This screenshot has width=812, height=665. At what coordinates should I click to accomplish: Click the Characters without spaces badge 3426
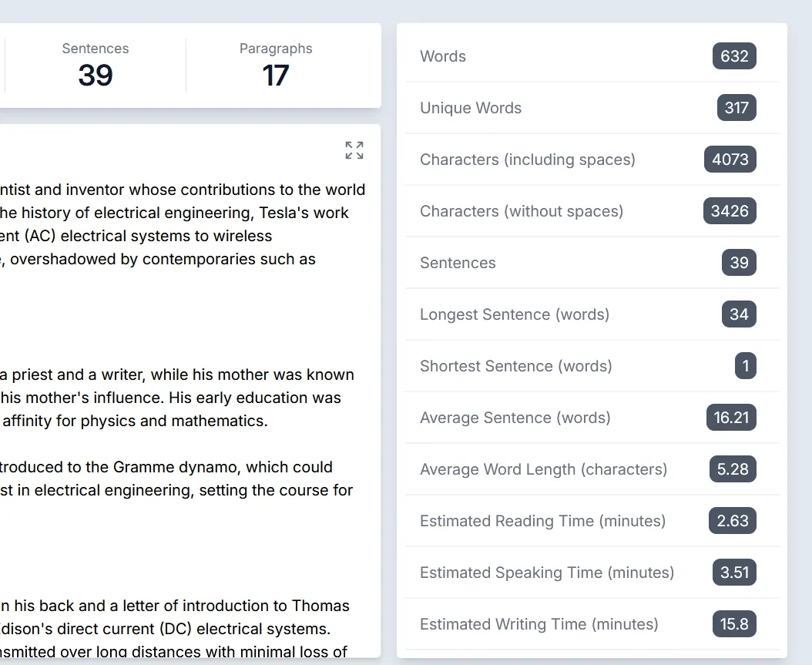pyautogui.click(x=730, y=210)
